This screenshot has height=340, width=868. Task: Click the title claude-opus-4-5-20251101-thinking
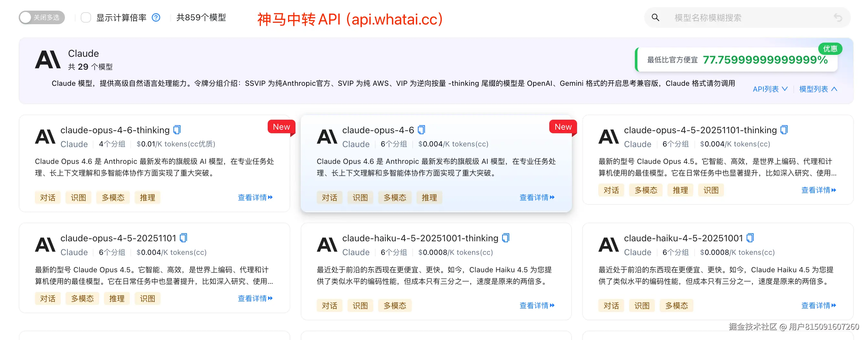point(700,130)
